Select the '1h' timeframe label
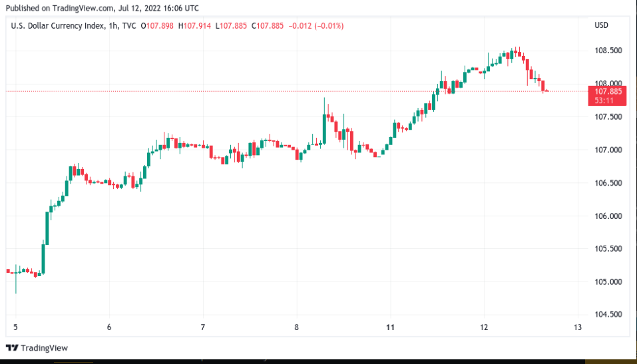 [113, 26]
